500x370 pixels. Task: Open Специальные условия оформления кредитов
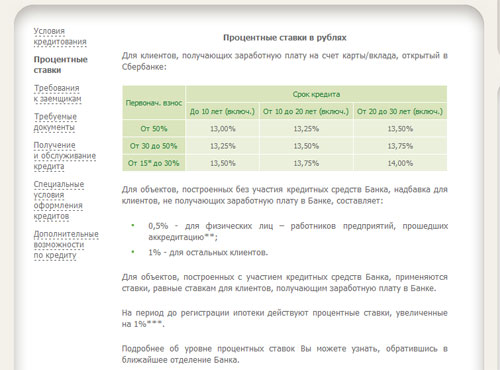point(59,200)
